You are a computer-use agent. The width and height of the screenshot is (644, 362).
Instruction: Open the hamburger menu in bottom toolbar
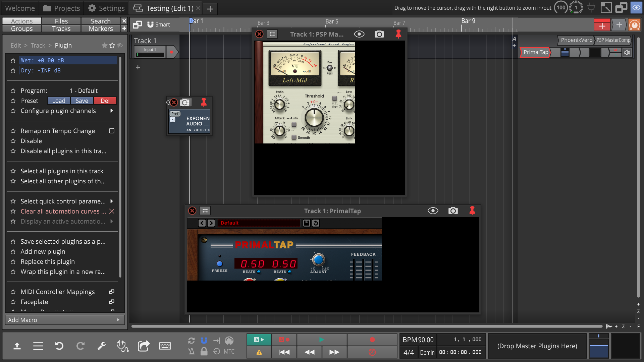click(38, 346)
